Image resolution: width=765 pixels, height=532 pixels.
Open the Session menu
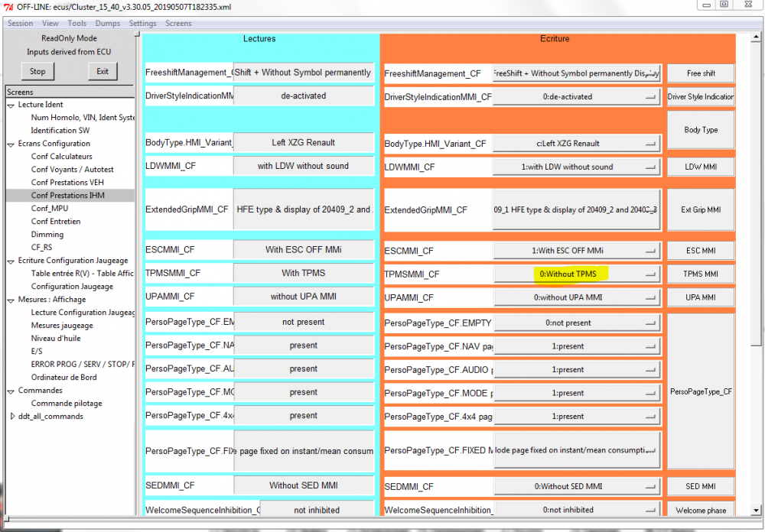pos(21,24)
